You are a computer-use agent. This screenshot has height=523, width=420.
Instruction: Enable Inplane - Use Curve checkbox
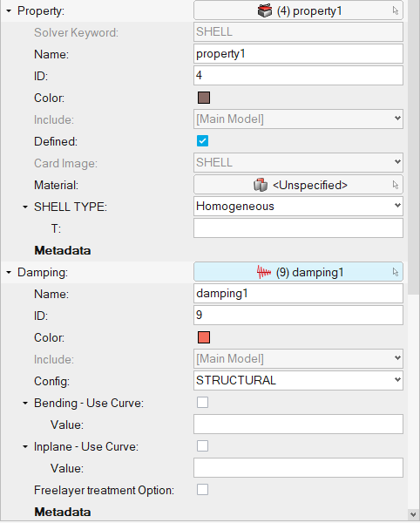tap(203, 446)
